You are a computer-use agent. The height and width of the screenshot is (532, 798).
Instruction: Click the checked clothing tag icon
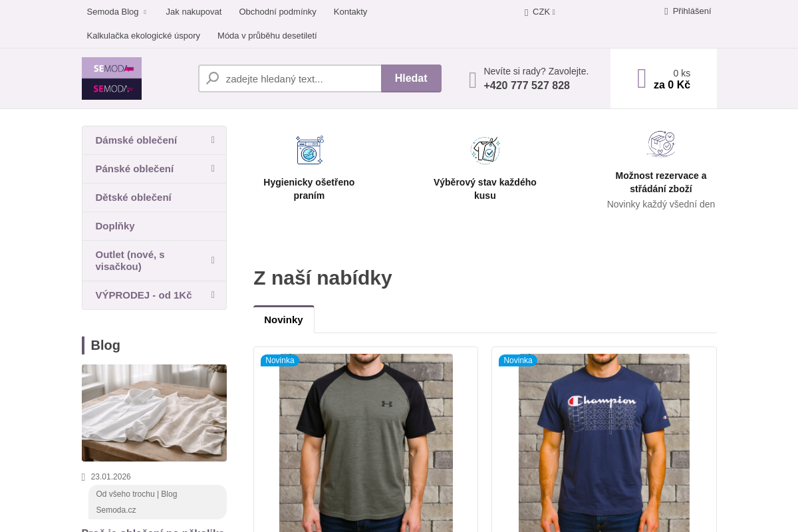pos(485,150)
